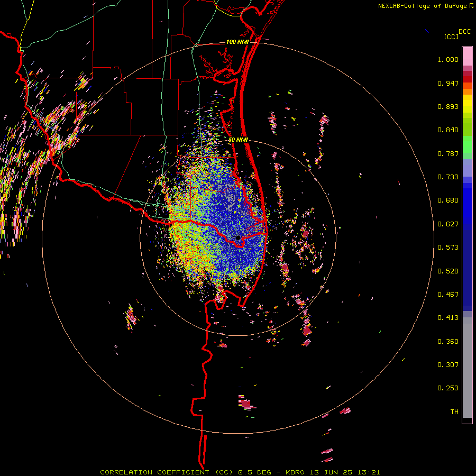Select the 0.253 scale value
This screenshot has width=476, height=476.
click(x=448, y=388)
